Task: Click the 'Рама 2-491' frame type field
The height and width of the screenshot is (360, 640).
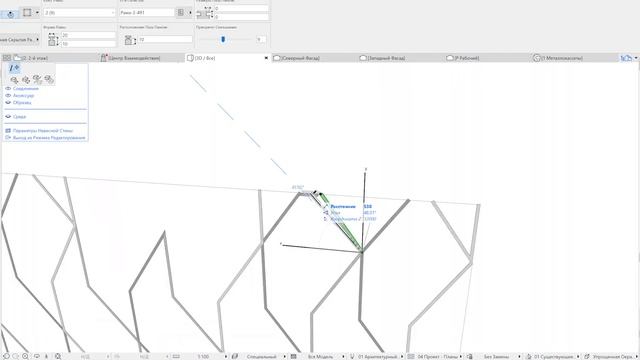Action: tap(147, 13)
